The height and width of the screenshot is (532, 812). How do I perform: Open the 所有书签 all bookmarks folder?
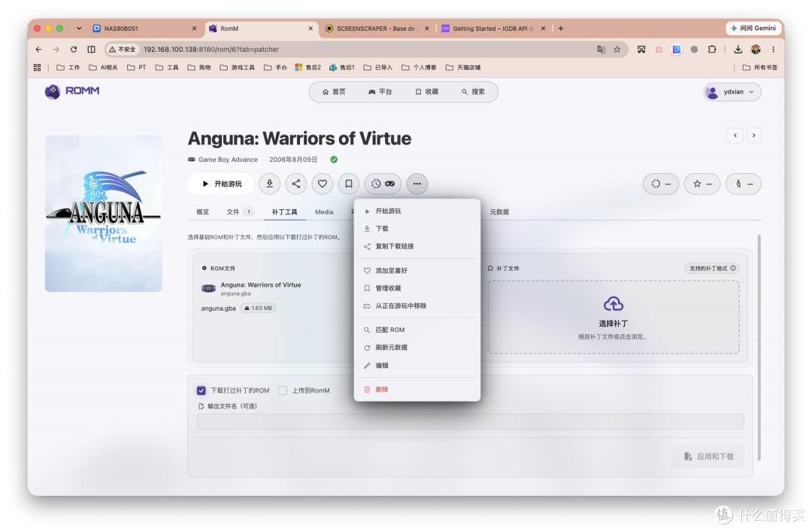coord(759,68)
